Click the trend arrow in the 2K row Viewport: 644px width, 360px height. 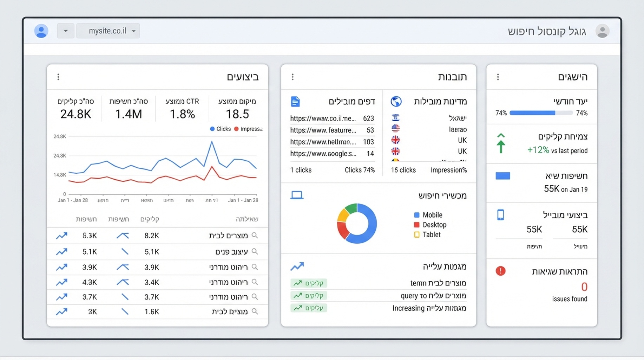(61, 311)
